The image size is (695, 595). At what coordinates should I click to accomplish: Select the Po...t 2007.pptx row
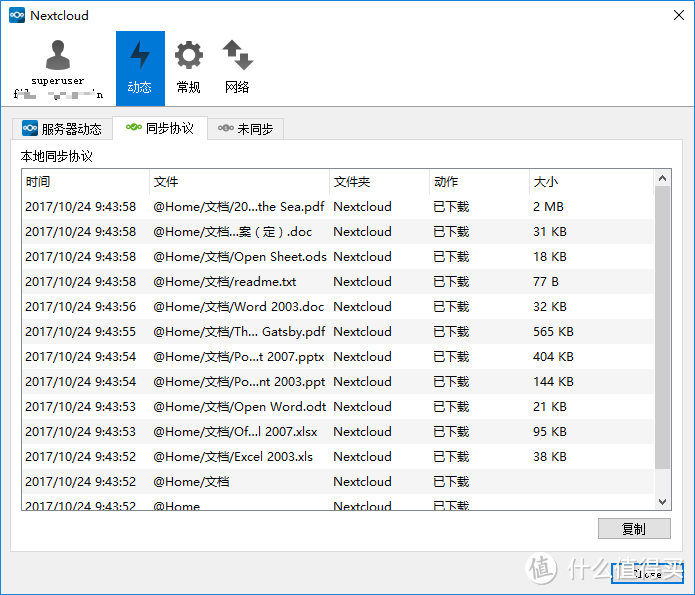[338, 356]
